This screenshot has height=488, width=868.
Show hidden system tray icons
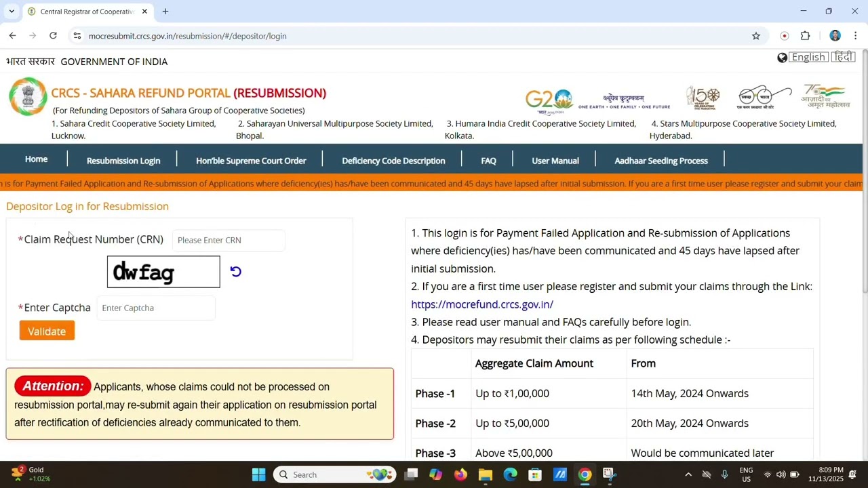[x=688, y=474]
